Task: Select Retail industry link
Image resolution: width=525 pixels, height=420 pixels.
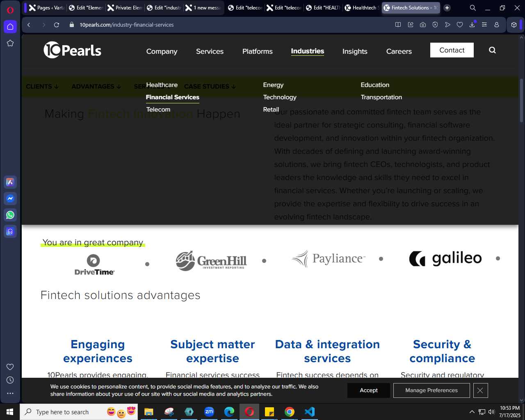Action: point(271,110)
